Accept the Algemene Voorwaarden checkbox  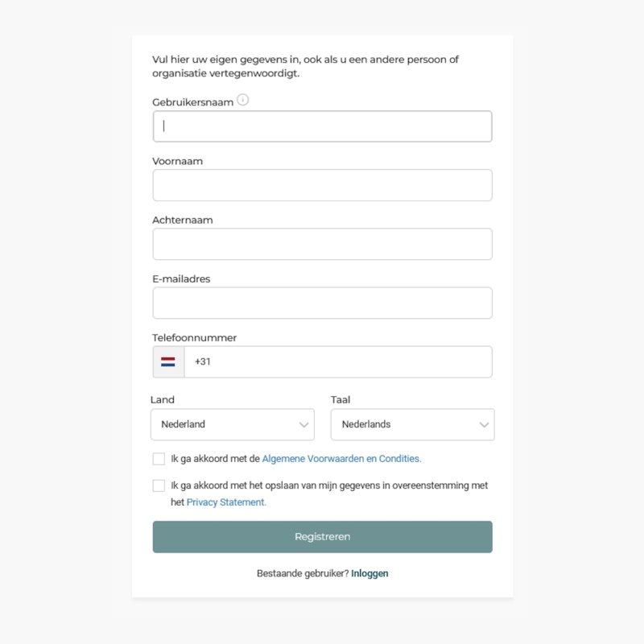pyautogui.click(x=159, y=459)
